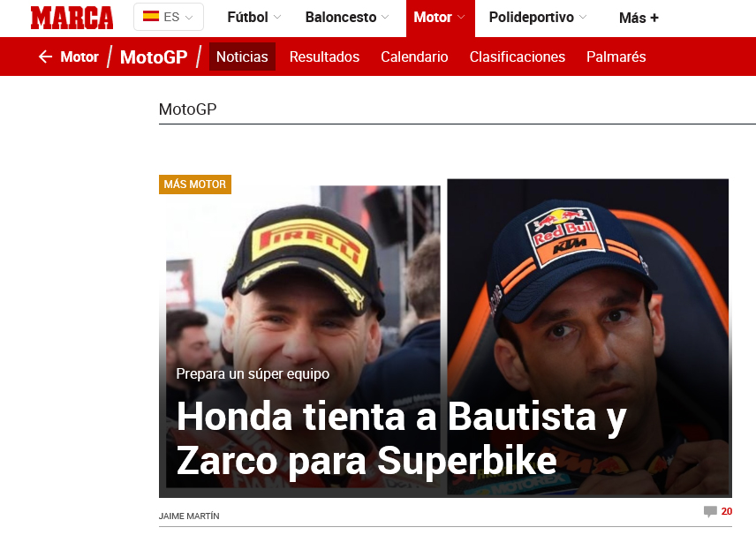Open the Calendario section
This screenshot has width=756, height=535.
[414, 57]
